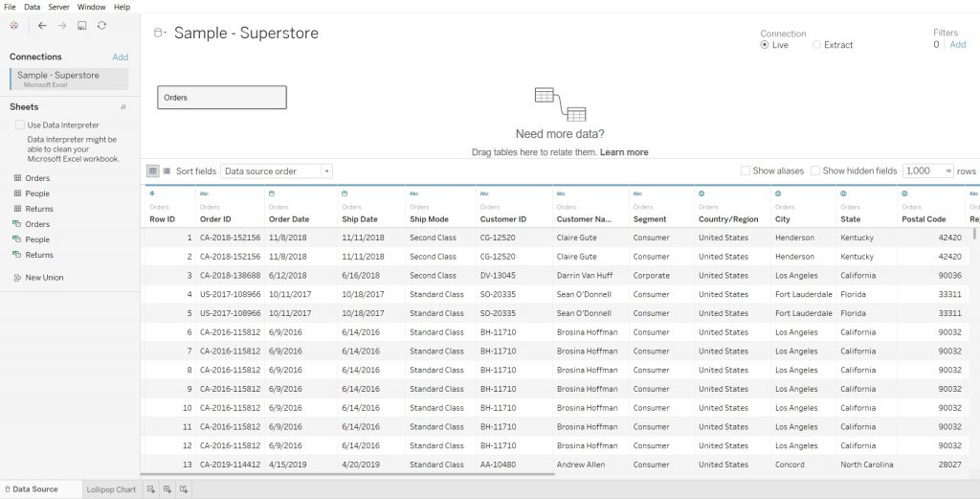Create a new worksheet from bottom tab icon
The width and height of the screenshot is (980, 499).
coord(152,489)
